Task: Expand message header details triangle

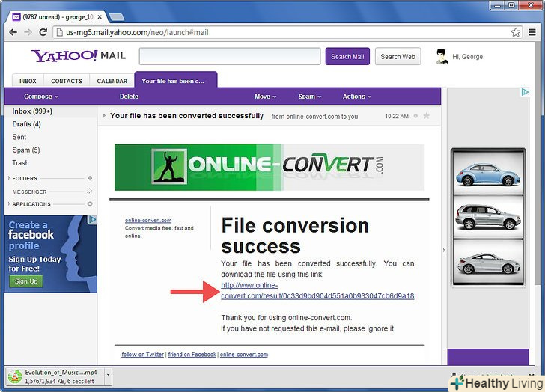Action: point(104,116)
